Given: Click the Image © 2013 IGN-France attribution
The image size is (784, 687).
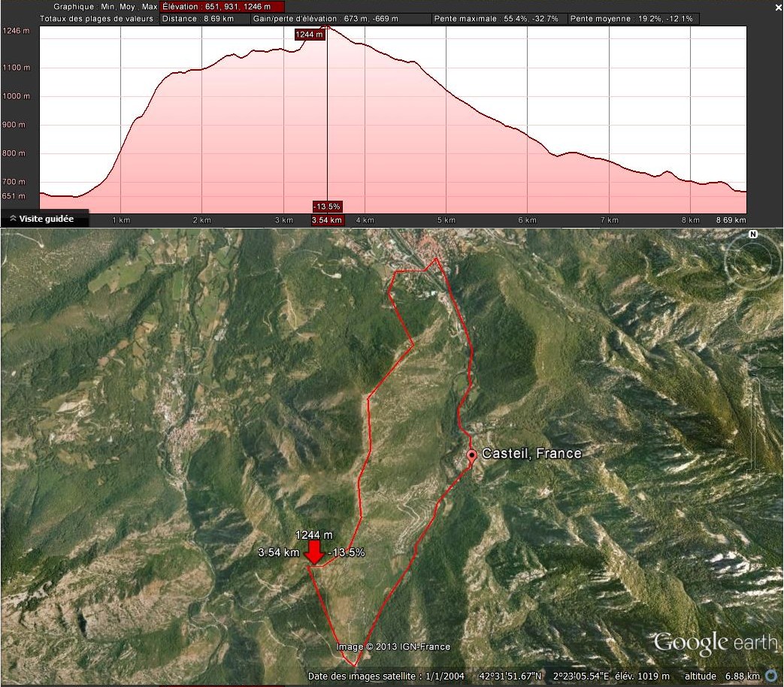Looking at the screenshot, I should 393,647.
